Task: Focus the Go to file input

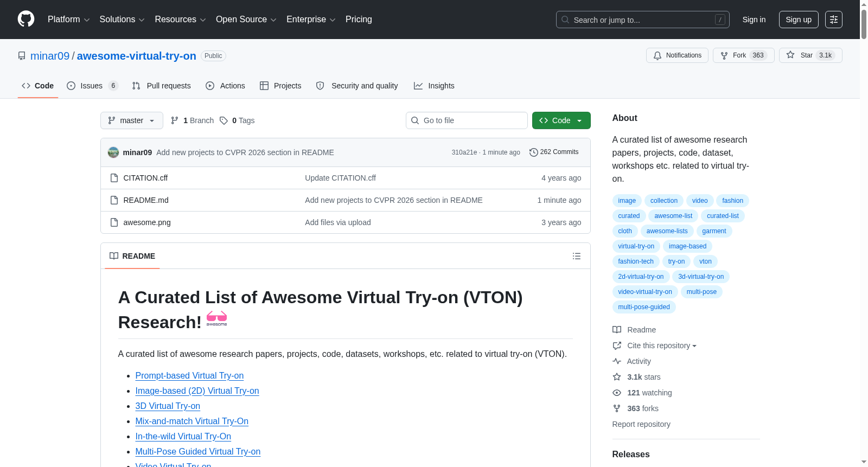Action: tap(467, 120)
